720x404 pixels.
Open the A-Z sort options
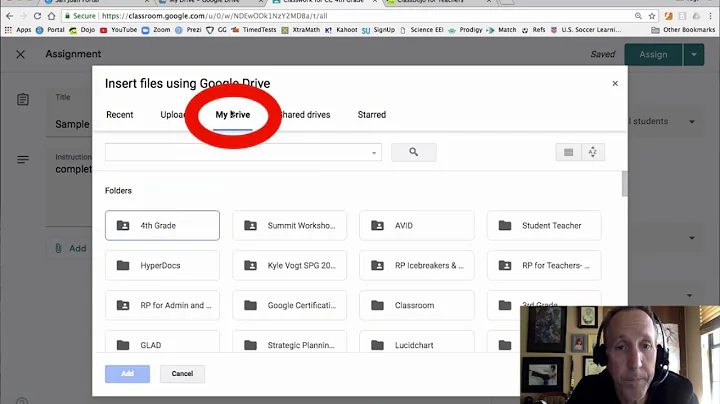tap(593, 152)
